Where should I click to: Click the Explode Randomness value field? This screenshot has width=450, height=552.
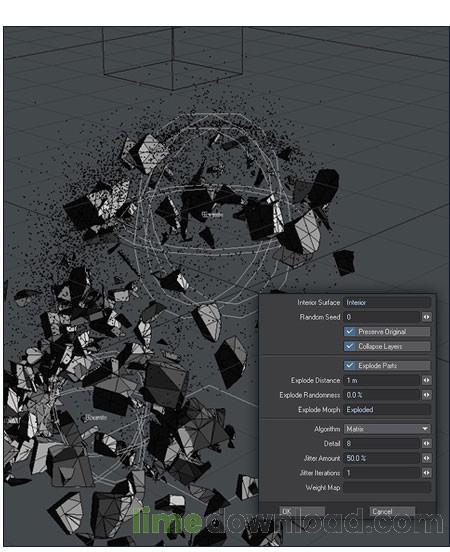coord(382,395)
